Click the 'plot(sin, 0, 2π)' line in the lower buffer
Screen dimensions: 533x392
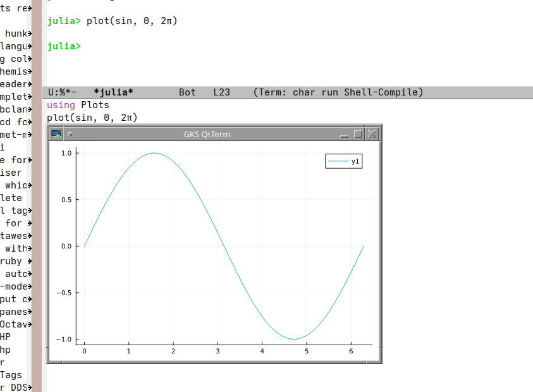tap(92, 118)
